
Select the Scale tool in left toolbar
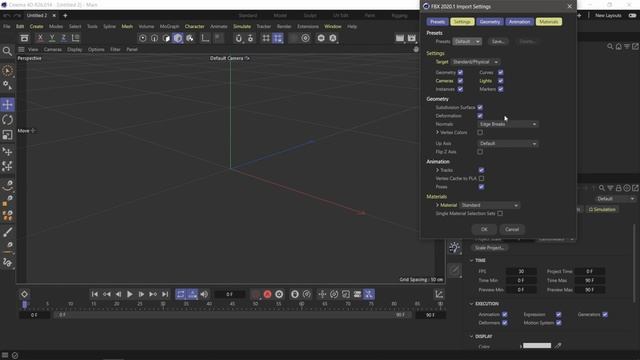pos(7,135)
